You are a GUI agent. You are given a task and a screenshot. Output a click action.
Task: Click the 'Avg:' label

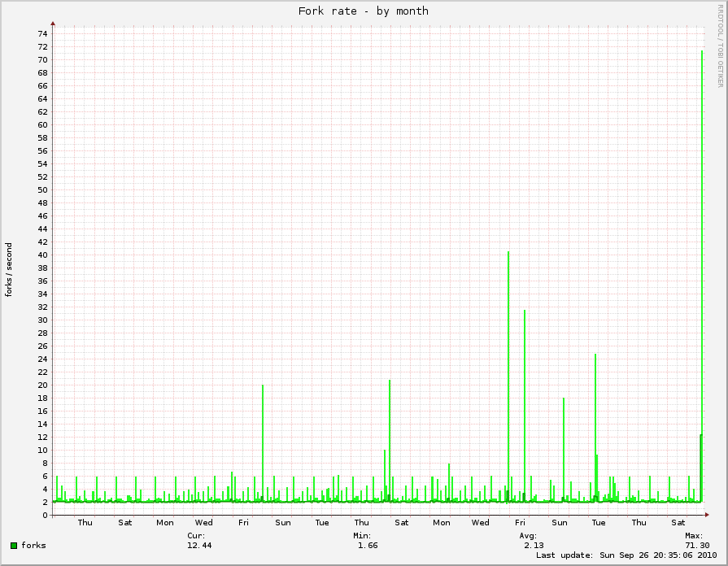click(528, 535)
